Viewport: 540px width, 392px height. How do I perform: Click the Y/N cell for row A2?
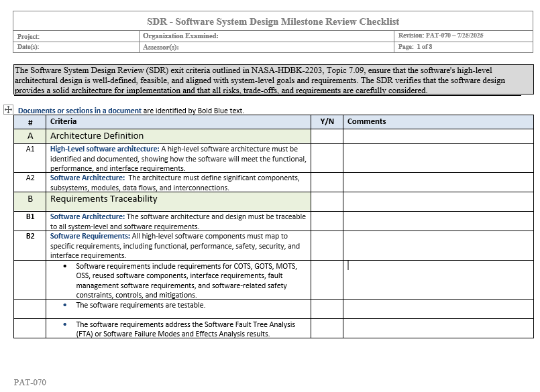click(x=327, y=182)
